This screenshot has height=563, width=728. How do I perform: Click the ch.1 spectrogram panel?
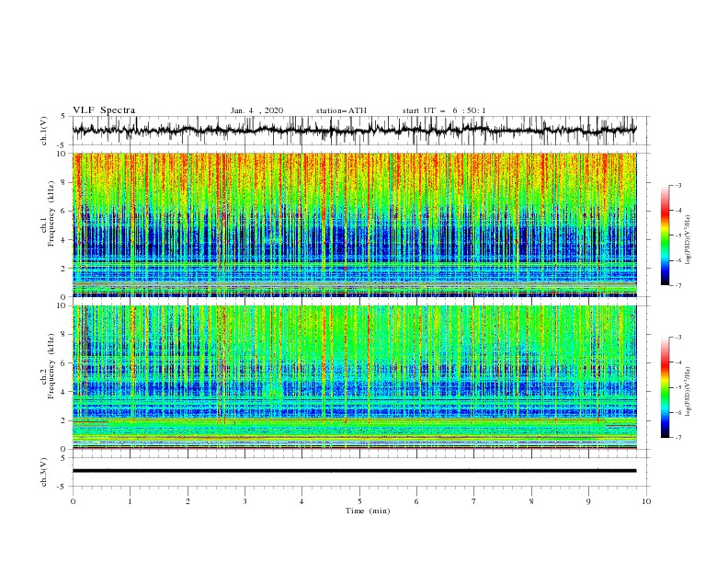354,224
